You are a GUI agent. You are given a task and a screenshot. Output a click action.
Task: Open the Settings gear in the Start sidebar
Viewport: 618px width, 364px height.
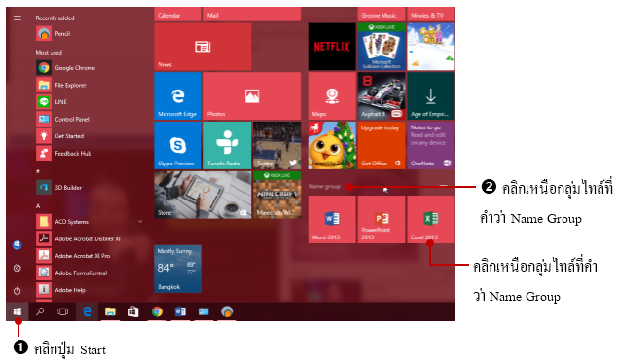(17, 268)
